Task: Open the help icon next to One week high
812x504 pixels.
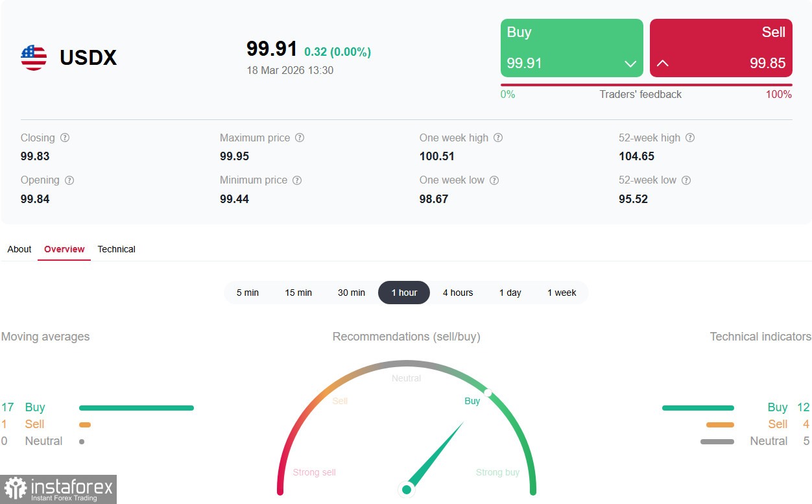Action: coord(498,138)
